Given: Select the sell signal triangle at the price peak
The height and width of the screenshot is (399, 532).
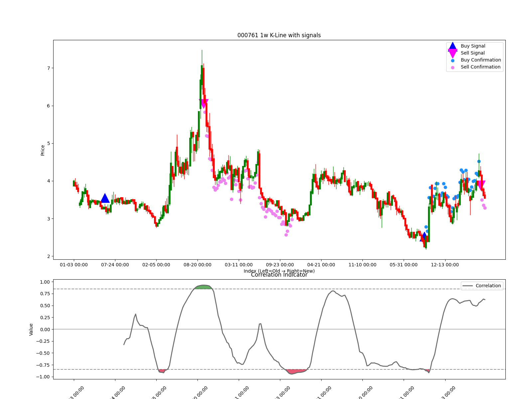Looking at the screenshot, I should tap(203, 103).
